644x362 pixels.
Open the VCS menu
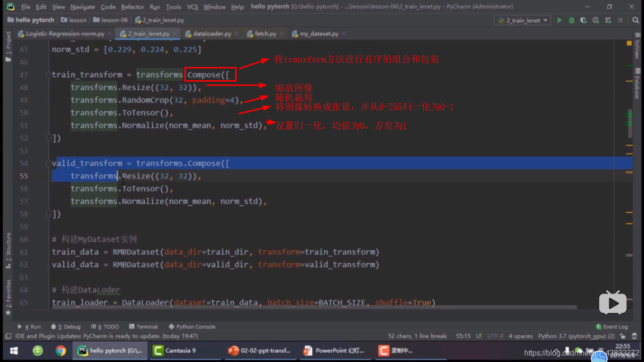tap(192, 7)
